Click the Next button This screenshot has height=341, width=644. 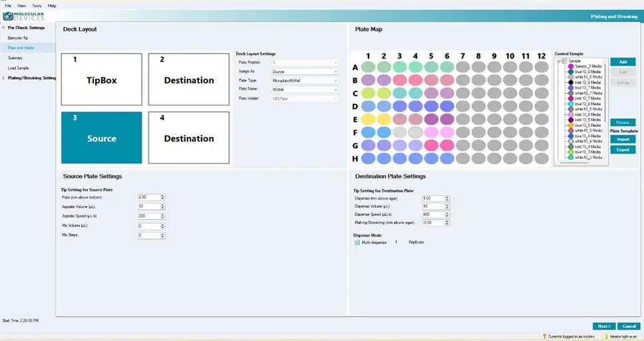point(604,326)
